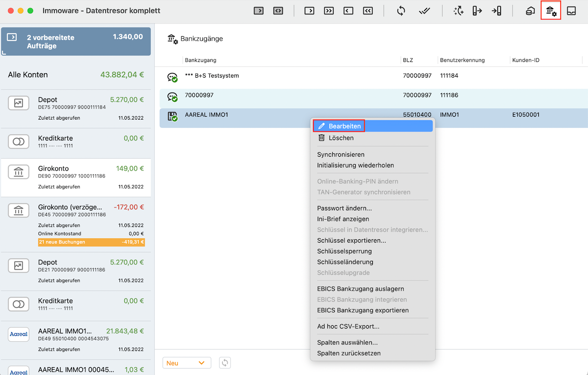Select Initialisierung wiederholen from the context menu
Viewport: 588px width, 375px height.
tap(372, 165)
